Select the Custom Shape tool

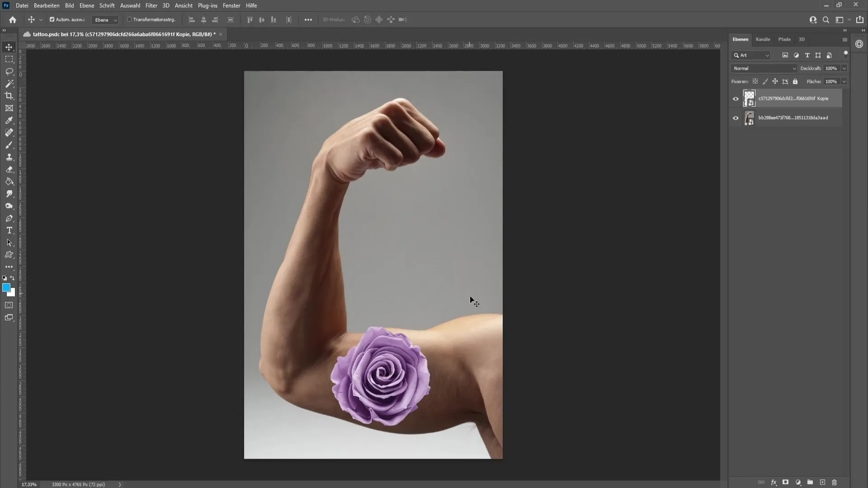coord(9,255)
